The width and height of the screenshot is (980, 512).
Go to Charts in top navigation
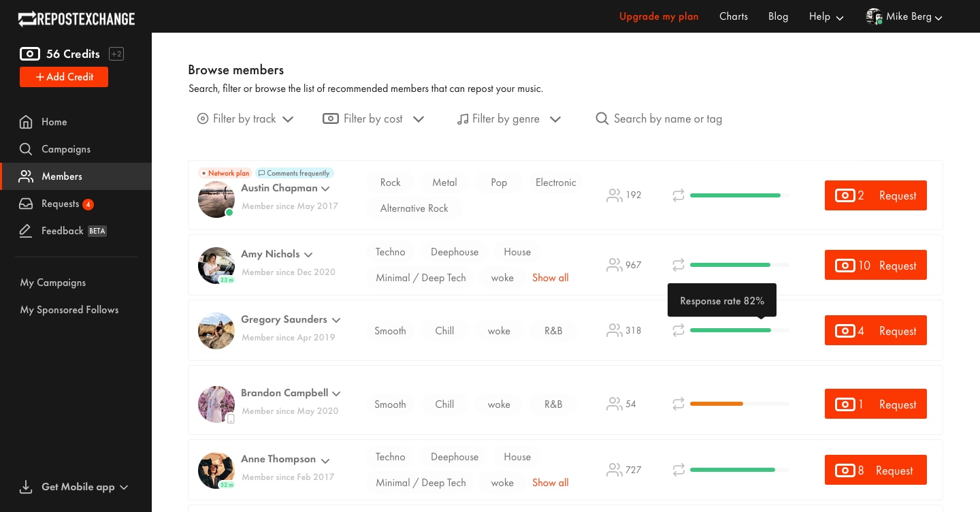click(x=733, y=16)
